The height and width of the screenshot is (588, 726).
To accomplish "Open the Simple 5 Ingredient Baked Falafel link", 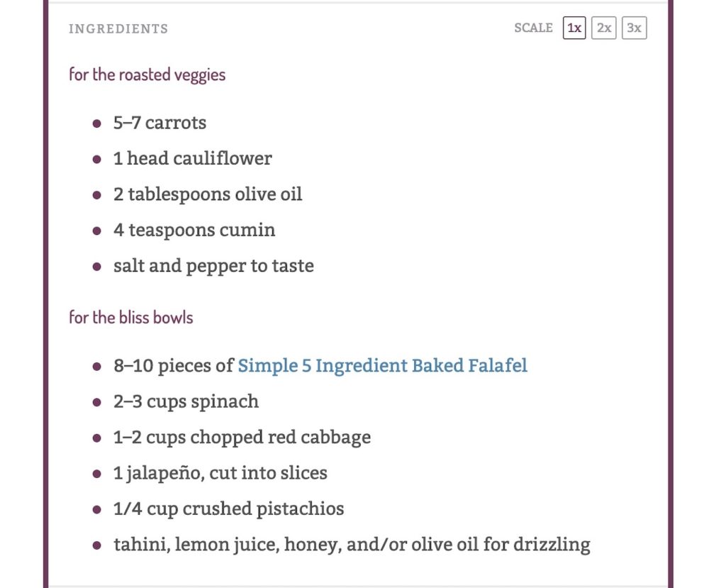I will tap(382, 365).
